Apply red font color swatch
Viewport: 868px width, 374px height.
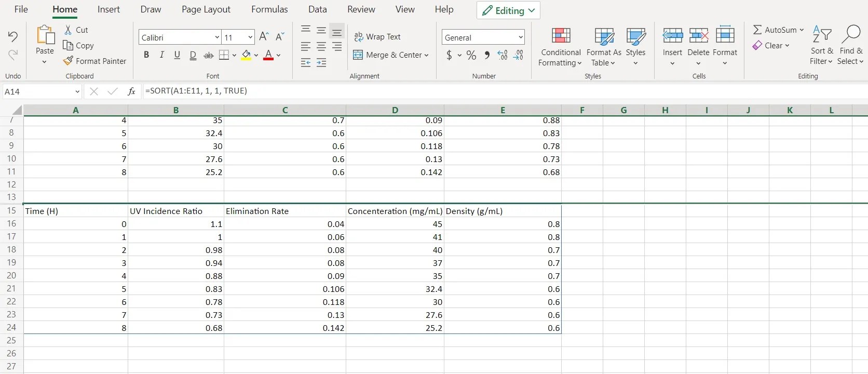[x=268, y=55]
